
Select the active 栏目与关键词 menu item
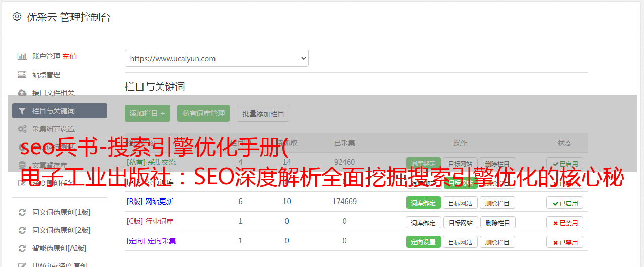tap(59, 111)
